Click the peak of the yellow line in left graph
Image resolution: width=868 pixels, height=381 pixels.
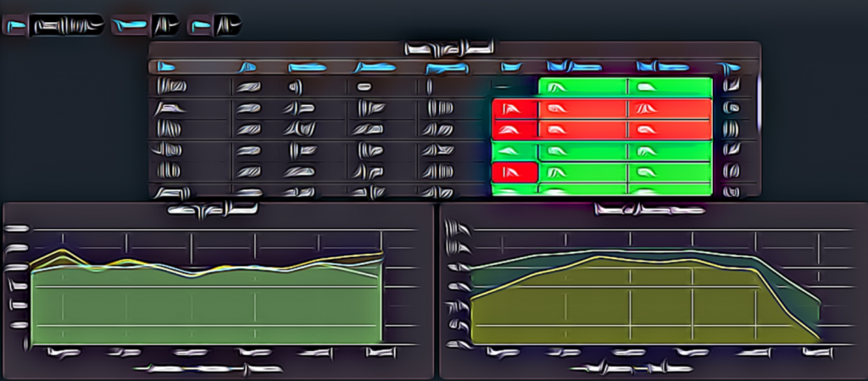(61, 252)
